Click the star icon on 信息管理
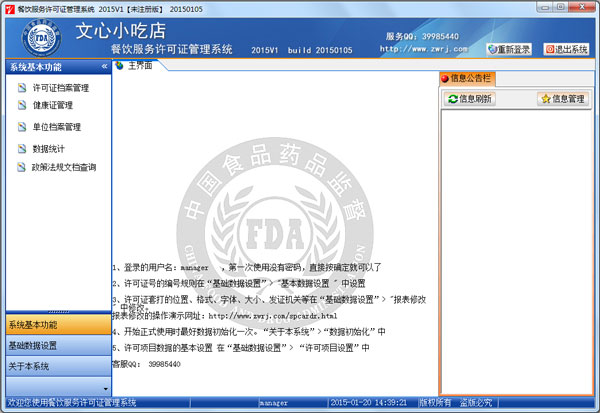This screenshot has width=600, height=413. [x=546, y=99]
